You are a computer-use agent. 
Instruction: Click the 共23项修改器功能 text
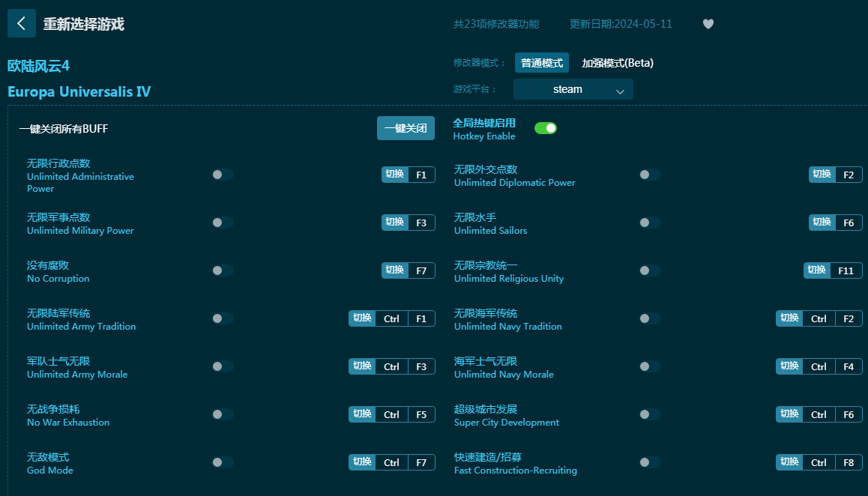(x=496, y=24)
